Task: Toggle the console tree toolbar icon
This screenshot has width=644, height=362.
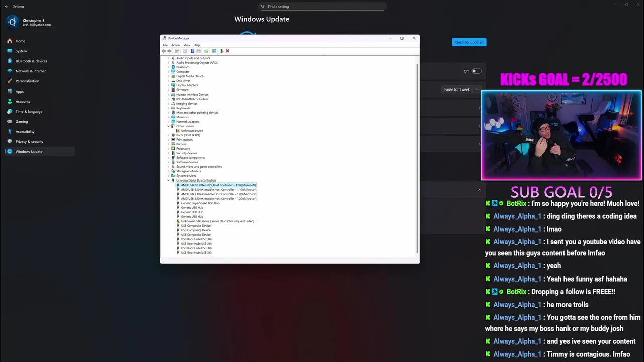Action: coord(177,51)
